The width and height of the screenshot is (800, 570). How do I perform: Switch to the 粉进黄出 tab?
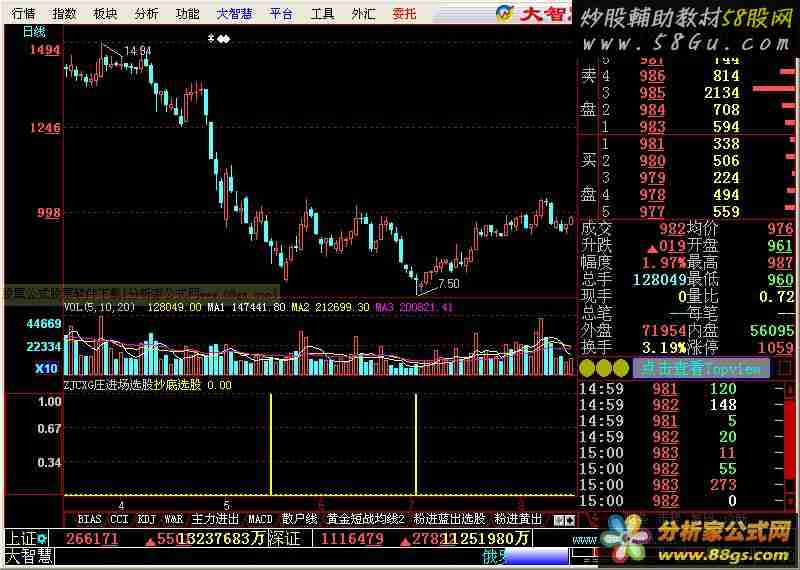coord(518,519)
